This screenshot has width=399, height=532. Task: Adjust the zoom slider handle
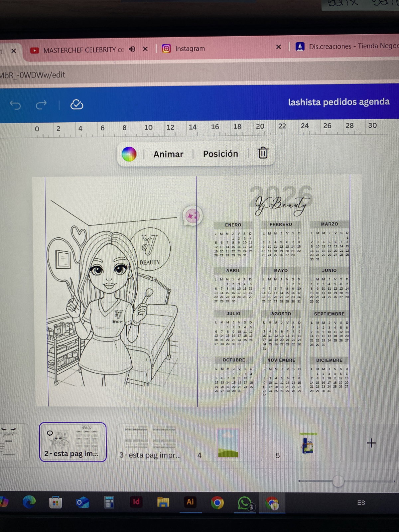pos(338,481)
